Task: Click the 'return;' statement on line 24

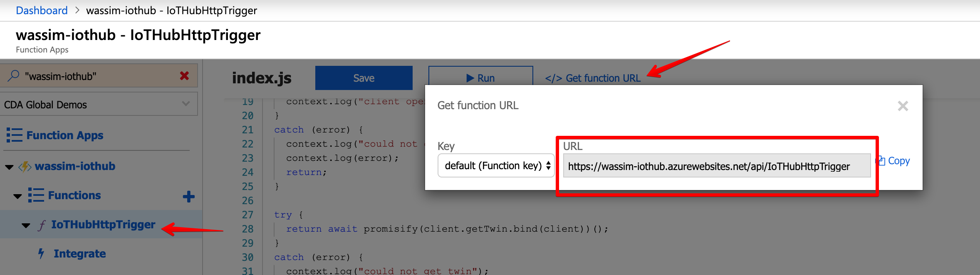Action: pos(307,172)
